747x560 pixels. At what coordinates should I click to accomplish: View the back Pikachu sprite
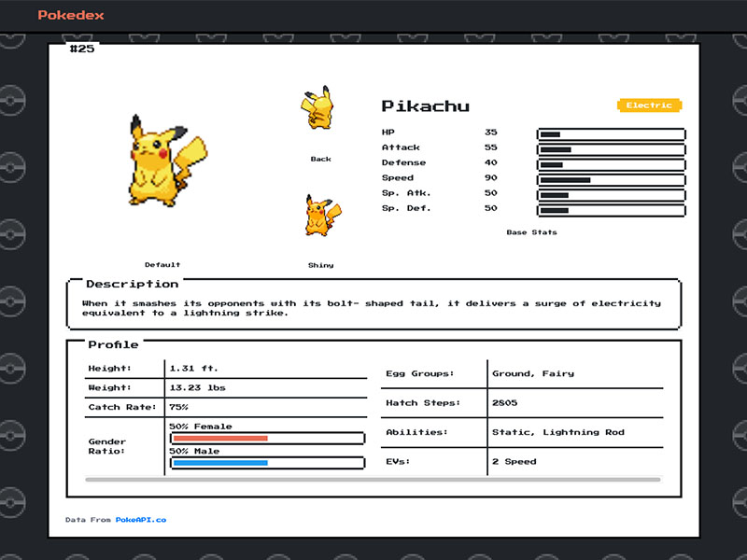pyautogui.click(x=317, y=107)
